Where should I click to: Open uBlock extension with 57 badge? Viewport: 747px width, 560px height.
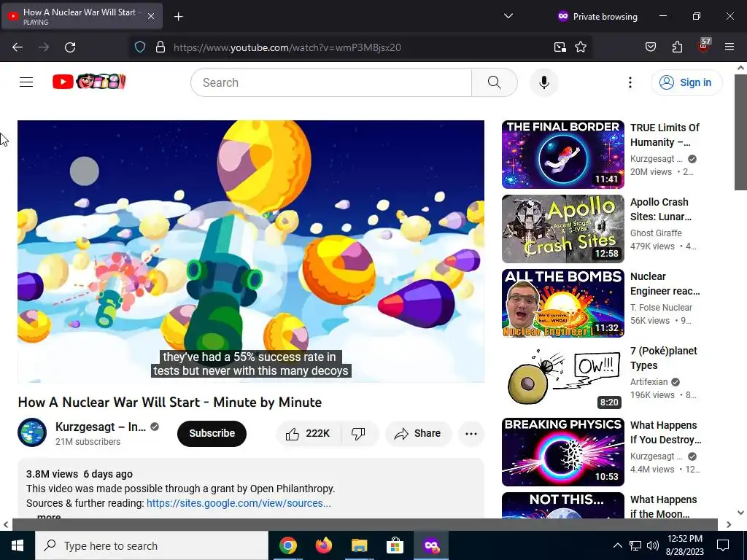point(704,46)
